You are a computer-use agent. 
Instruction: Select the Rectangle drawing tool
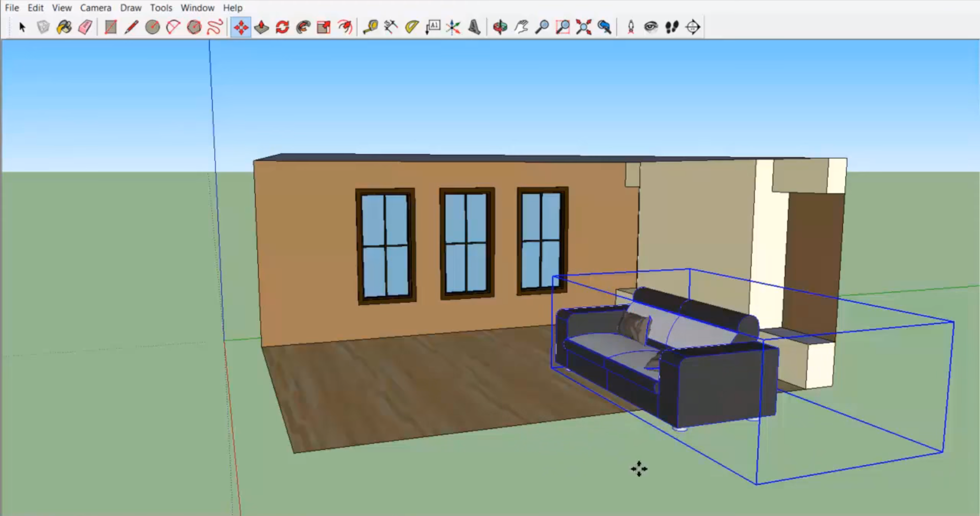coord(111,27)
